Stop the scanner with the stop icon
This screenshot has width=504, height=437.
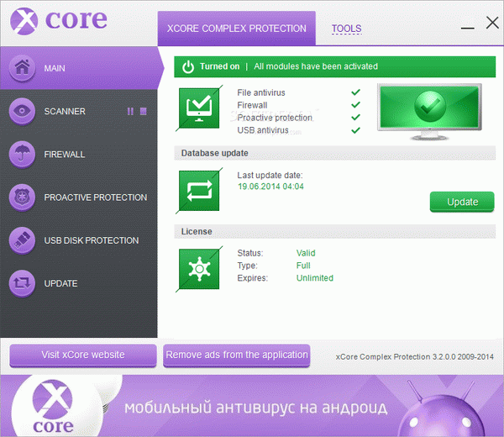pos(144,111)
